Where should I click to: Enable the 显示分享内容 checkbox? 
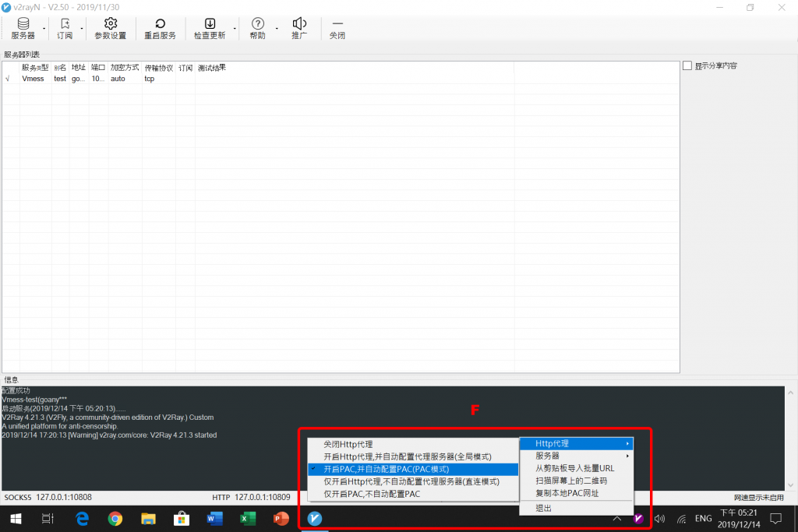tap(687, 65)
